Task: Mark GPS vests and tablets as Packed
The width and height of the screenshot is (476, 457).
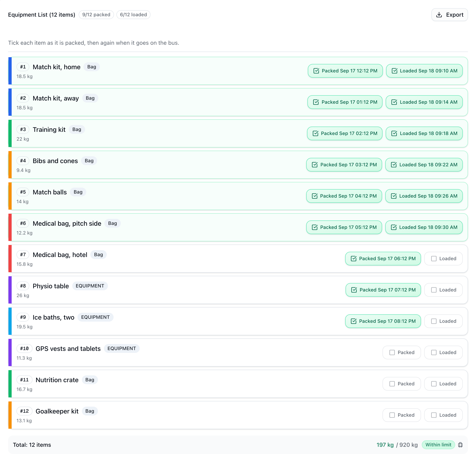Action: tap(401, 353)
